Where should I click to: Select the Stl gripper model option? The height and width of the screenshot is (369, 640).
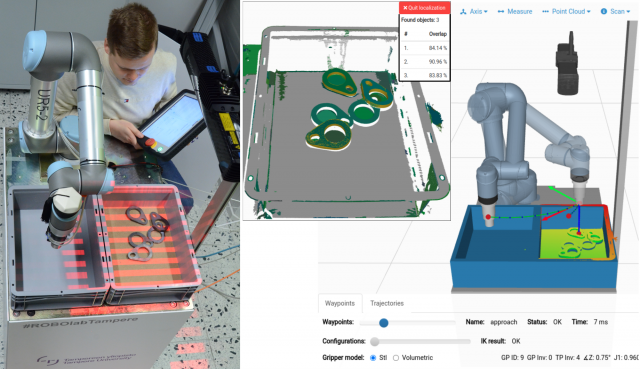[x=373, y=358]
